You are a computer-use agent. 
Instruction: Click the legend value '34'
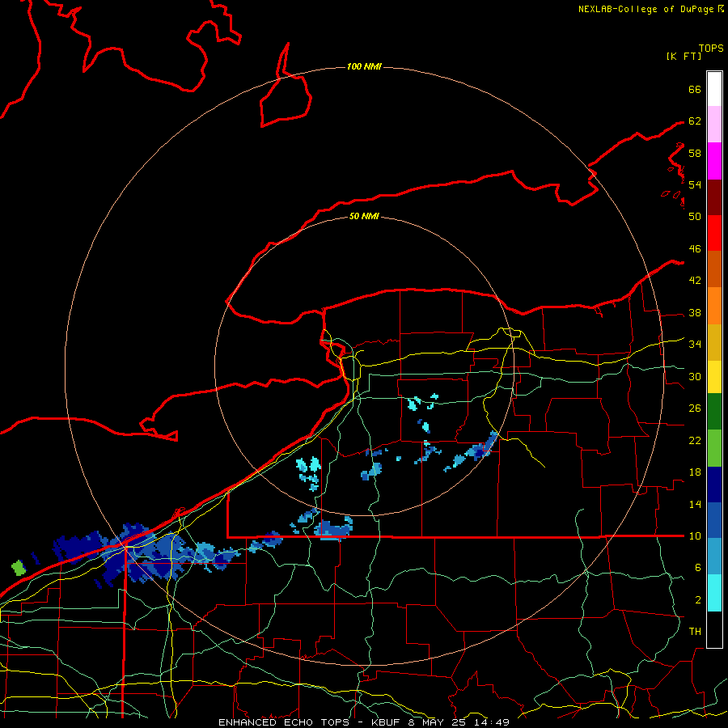click(695, 345)
